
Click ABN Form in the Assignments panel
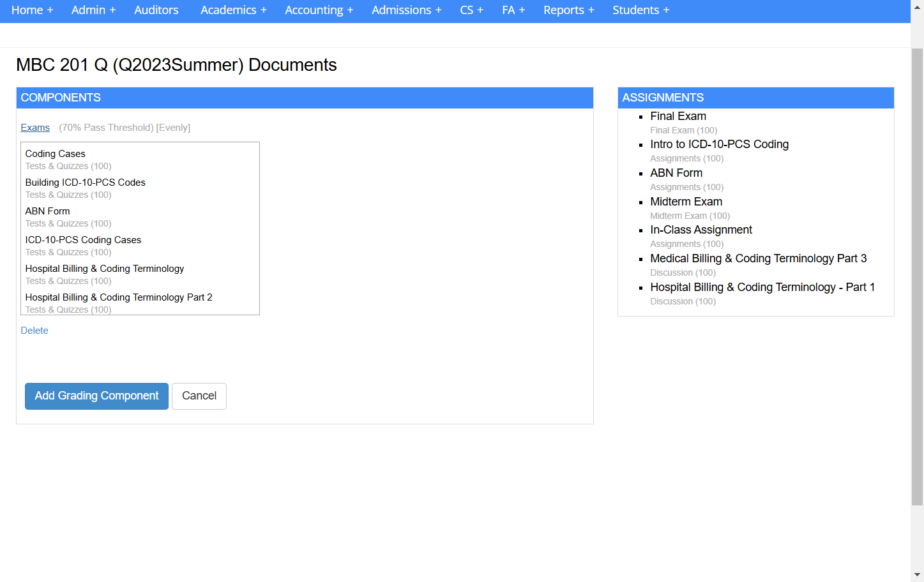coord(676,173)
